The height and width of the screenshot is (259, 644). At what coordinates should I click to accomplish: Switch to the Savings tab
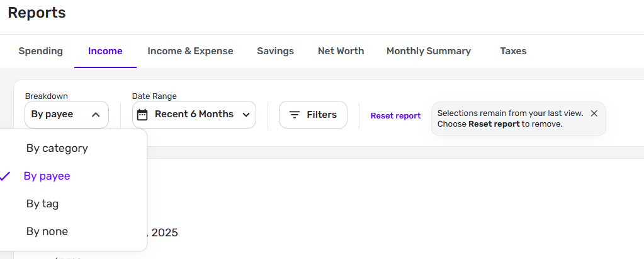coord(275,51)
